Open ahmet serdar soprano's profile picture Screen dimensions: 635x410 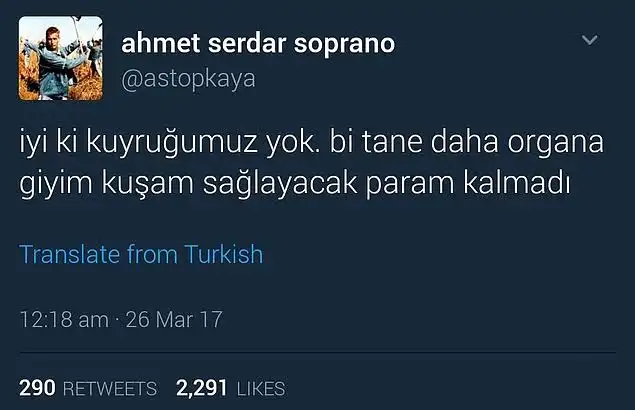click(61, 58)
